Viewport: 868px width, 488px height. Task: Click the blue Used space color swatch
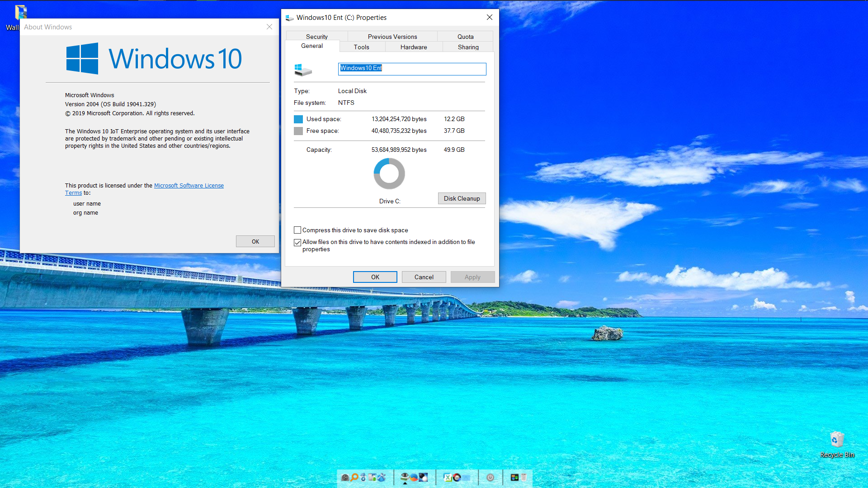click(298, 119)
